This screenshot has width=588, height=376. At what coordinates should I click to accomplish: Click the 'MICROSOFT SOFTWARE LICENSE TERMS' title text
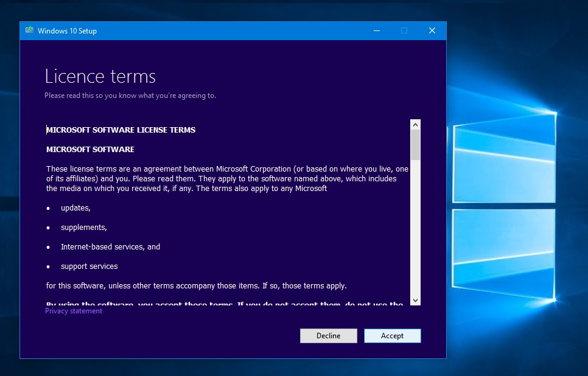[x=121, y=130]
